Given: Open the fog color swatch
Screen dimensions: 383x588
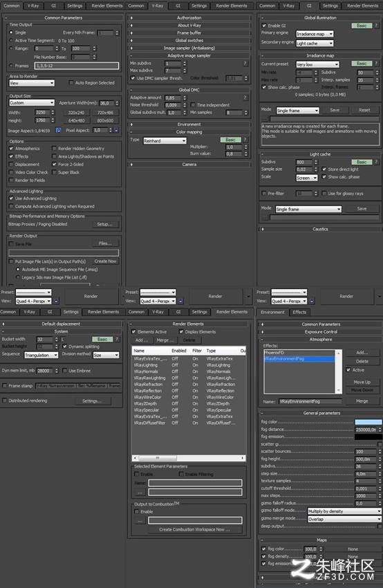Looking at the screenshot, I should click(x=368, y=422).
